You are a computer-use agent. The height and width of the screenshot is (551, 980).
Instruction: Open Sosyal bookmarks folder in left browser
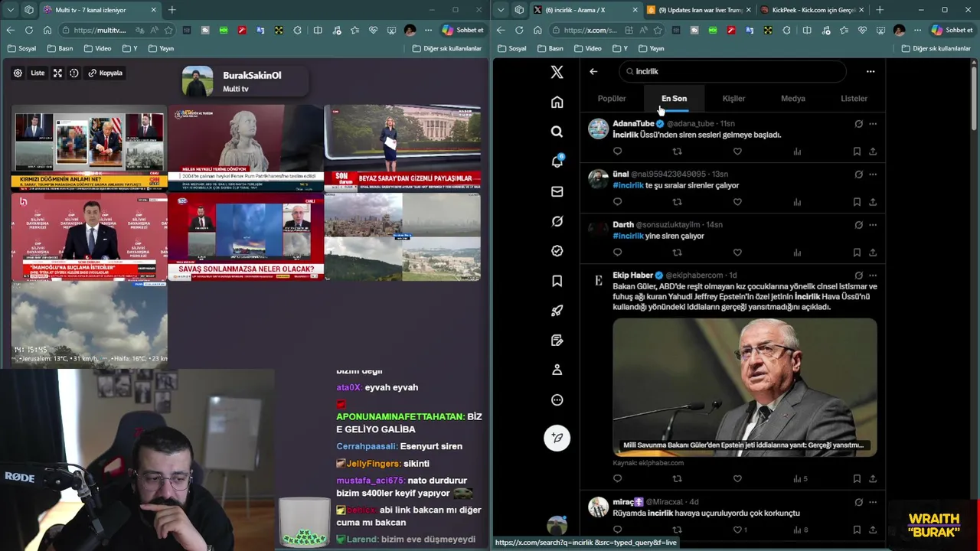[x=22, y=48]
